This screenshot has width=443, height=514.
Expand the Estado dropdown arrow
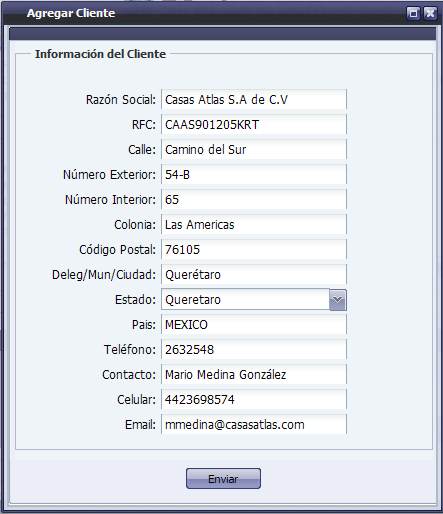[x=338, y=300]
